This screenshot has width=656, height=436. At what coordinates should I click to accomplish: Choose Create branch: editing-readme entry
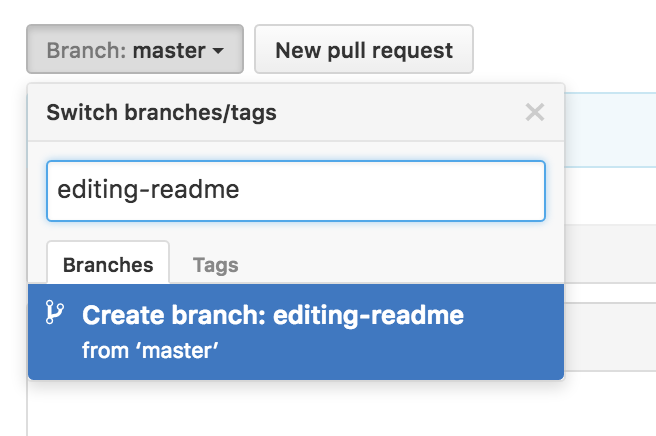[296, 332]
